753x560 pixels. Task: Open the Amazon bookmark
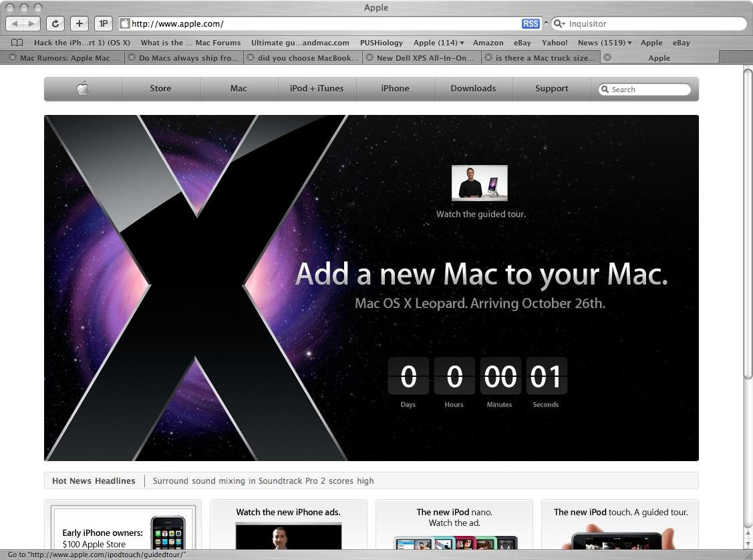488,43
